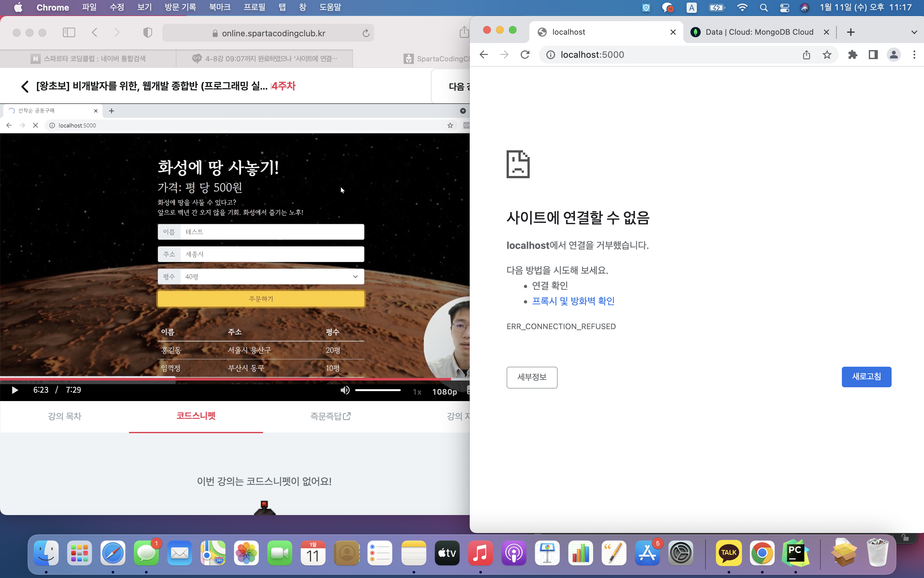The height and width of the screenshot is (578, 924).
Task: Open Siri from menu bar
Action: 805,7
